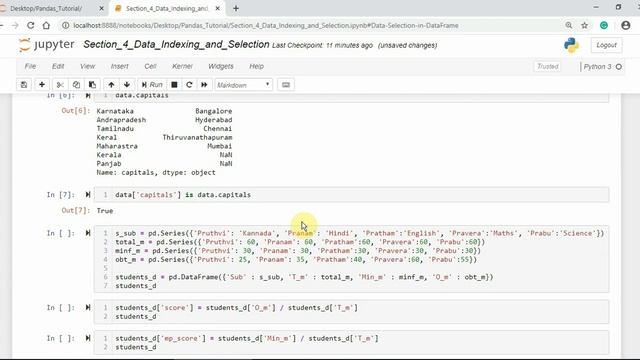Switch to Section_4_Data_Indexing browser tab

point(167,8)
